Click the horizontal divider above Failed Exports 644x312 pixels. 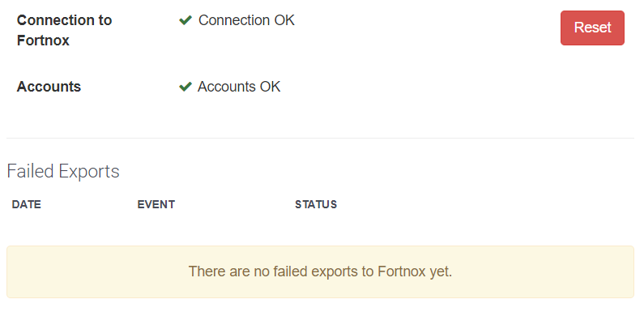pos(320,138)
